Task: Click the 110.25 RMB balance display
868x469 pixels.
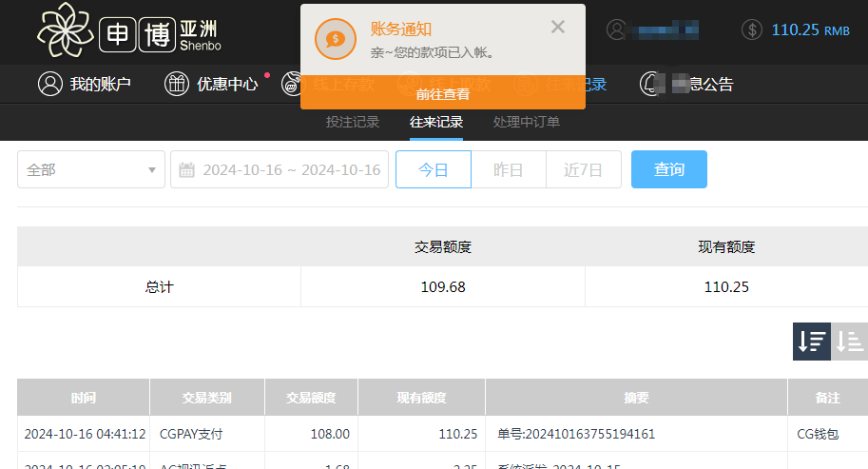Action: tap(810, 29)
